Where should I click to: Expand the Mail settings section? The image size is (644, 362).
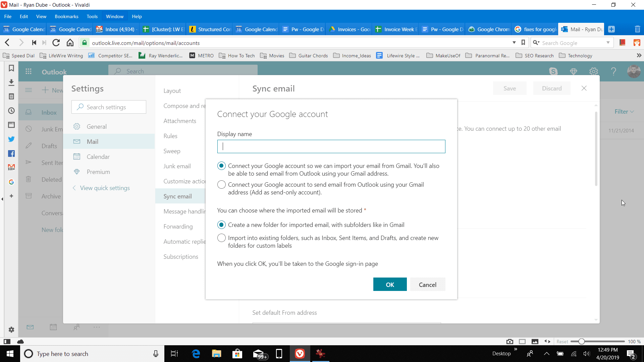click(x=93, y=141)
